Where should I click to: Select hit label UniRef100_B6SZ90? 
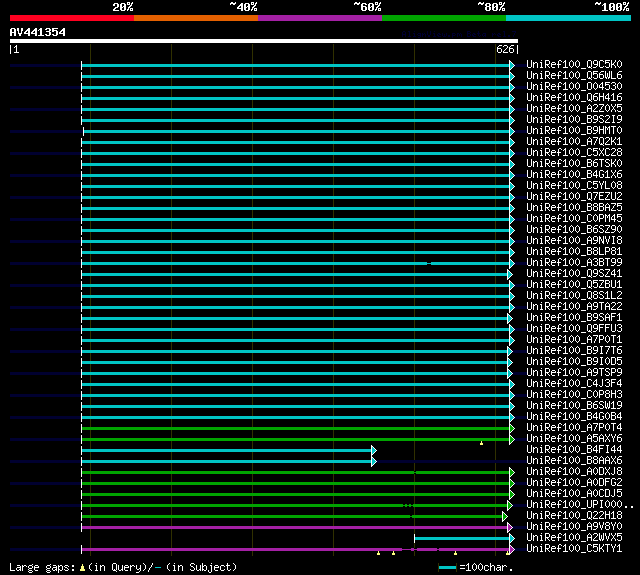coord(574,230)
